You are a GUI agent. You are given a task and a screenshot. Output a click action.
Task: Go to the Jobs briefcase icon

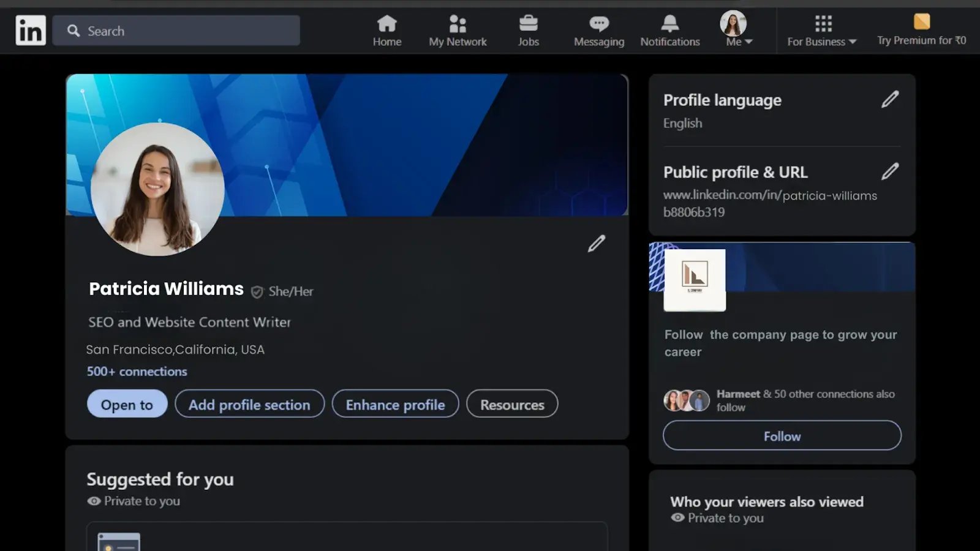pos(528,24)
